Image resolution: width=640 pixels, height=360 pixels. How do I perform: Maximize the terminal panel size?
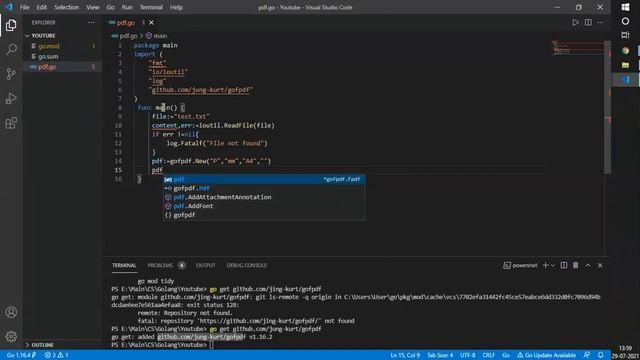tap(588, 265)
